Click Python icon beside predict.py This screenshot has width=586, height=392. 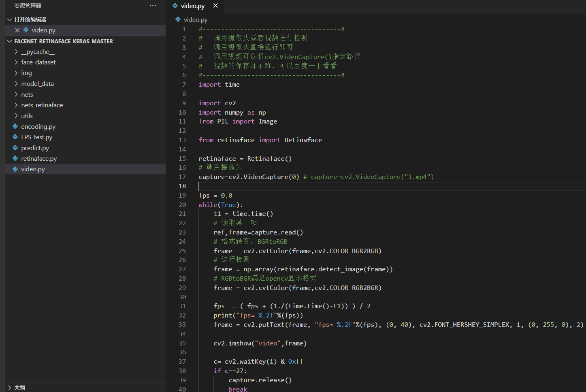[15, 148]
